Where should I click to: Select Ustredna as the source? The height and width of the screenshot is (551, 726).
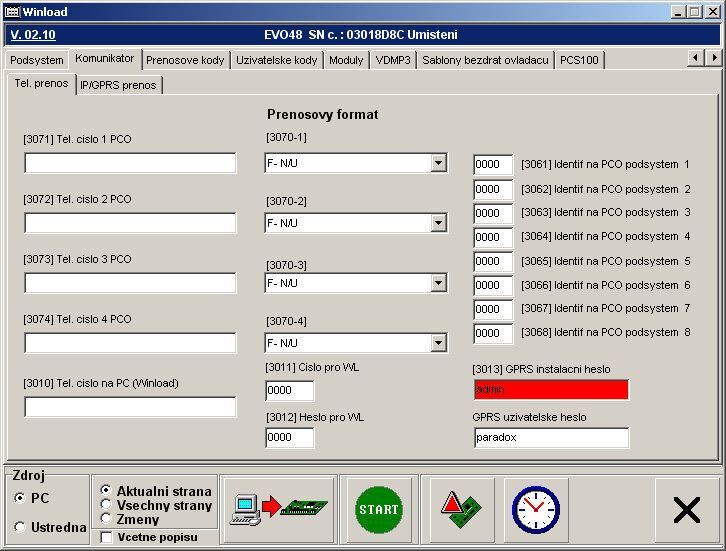coord(20,527)
